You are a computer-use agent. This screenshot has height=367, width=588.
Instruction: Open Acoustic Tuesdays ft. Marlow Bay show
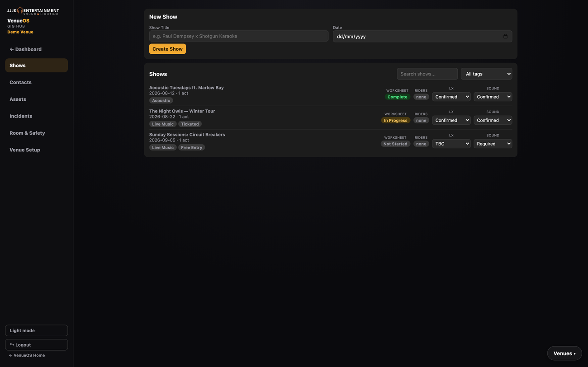tap(186, 88)
